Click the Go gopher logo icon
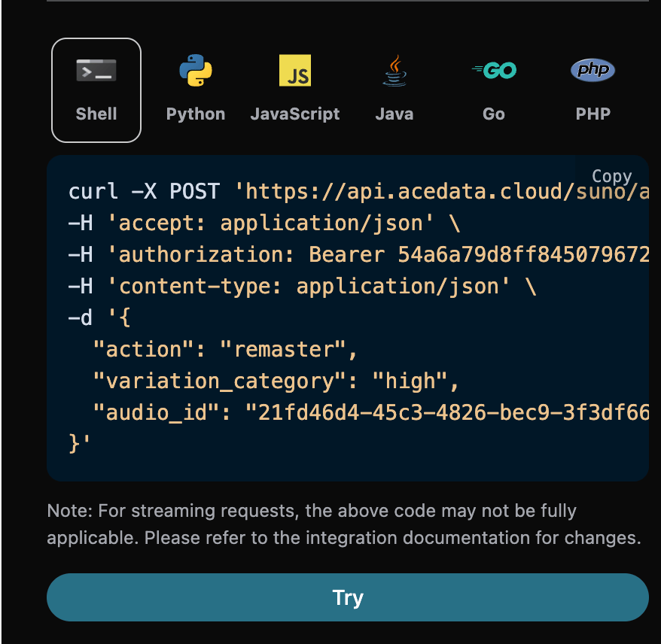The height and width of the screenshot is (644, 661). coord(494,71)
